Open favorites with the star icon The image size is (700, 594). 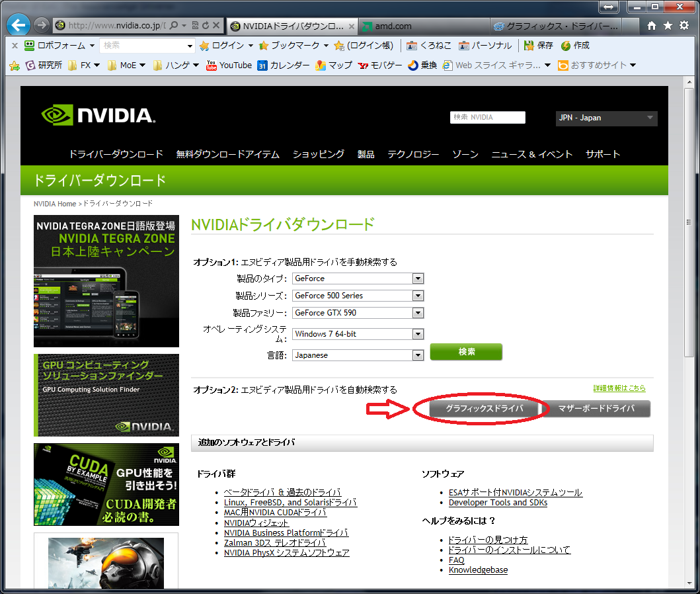[668, 26]
